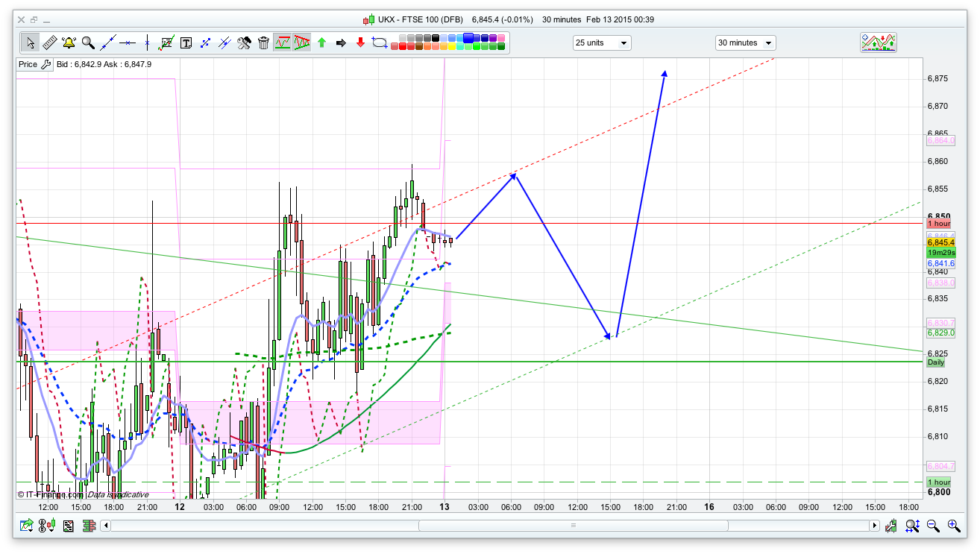Activate the magnifying glass zoom tool
The width and height of the screenshot is (980, 554).
(88, 43)
